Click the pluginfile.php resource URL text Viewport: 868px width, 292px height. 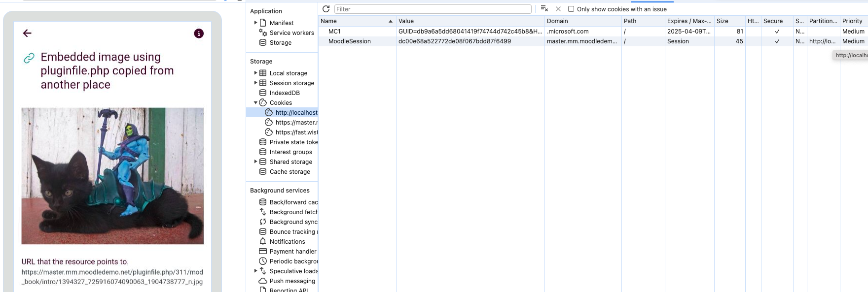[112, 277]
